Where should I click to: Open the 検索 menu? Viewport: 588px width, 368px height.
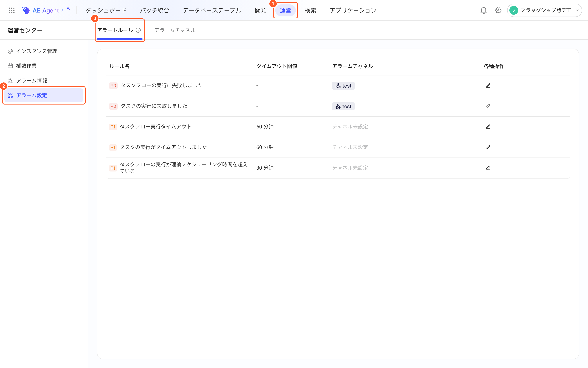coord(310,10)
